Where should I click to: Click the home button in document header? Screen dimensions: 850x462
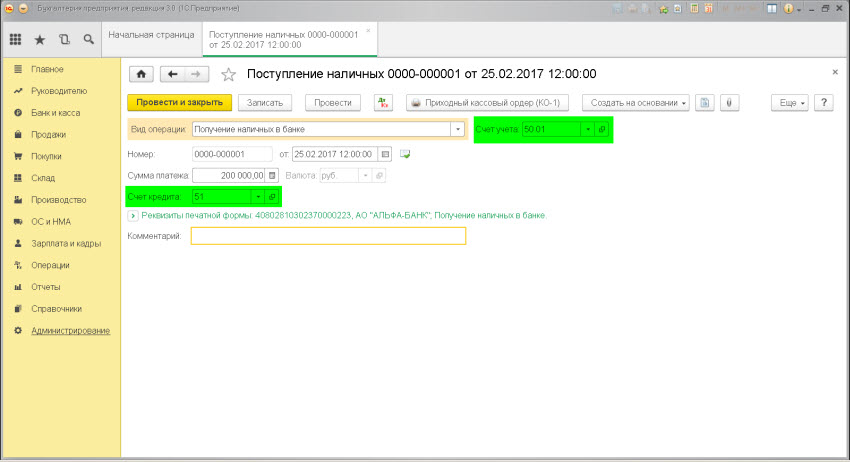(x=141, y=74)
